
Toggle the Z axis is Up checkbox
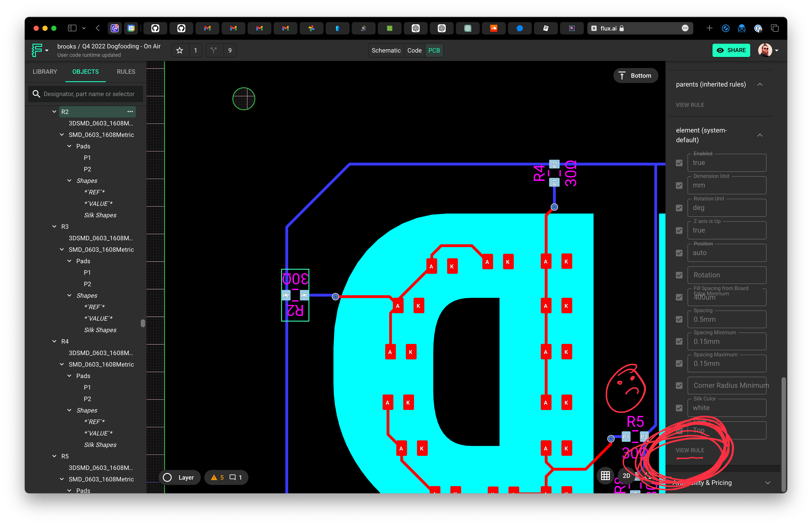click(x=679, y=230)
